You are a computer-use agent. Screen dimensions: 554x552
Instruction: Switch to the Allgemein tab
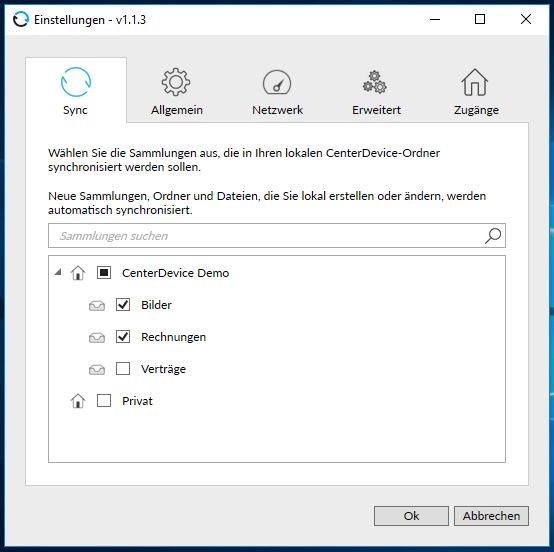tap(177, 90)
